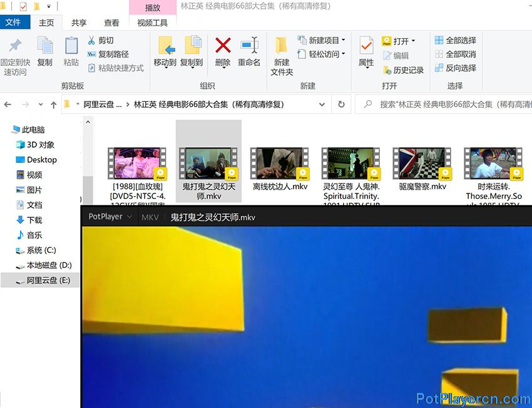Click 阿里云盘 breadcrumb in address bar
The height and width of the screenshot is (408, 532).
103,105
